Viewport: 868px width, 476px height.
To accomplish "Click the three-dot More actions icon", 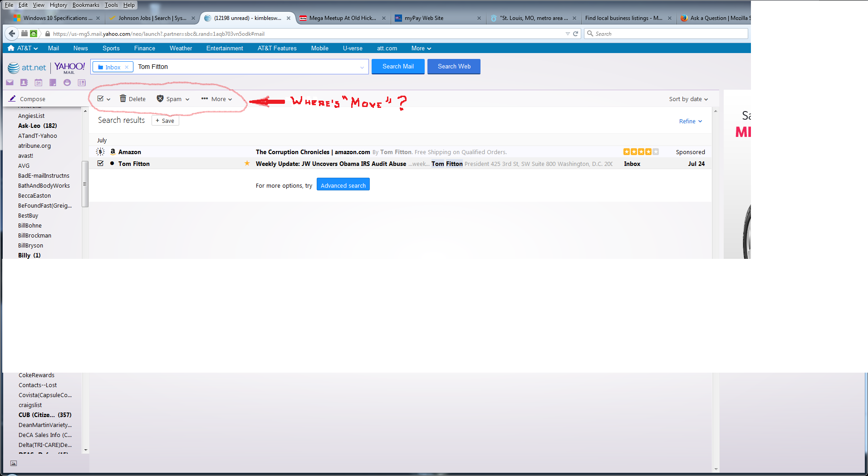I will (205, 98).
